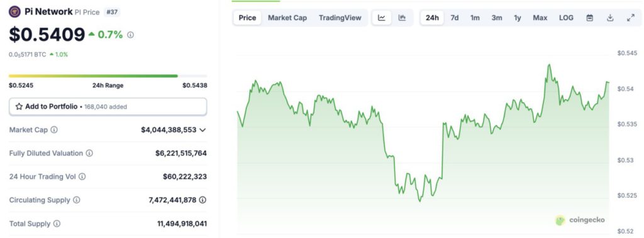The width and height of the screenshot is (644, 238).
Task: Click info icon next to price change percentage
Action: (131, 35)
